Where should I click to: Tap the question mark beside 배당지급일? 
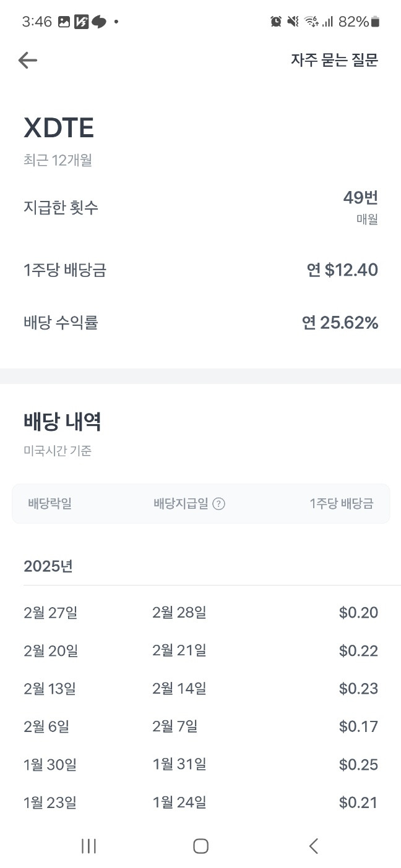click(218, 504)
